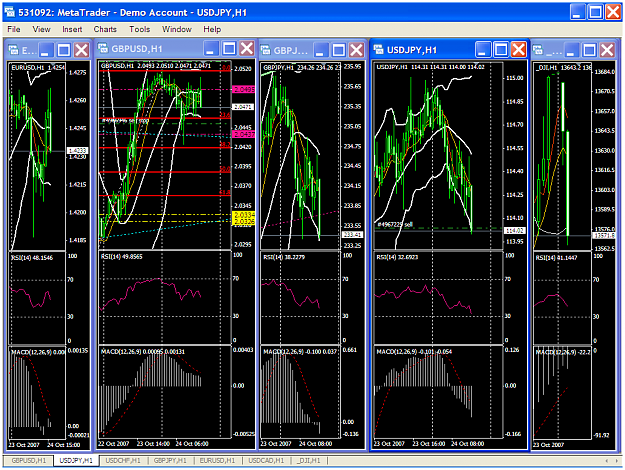The height and width of the screenshot is (470, 625).
Task: Maximize the USDJPY,H1 chart window
Action: click(501, 49)
